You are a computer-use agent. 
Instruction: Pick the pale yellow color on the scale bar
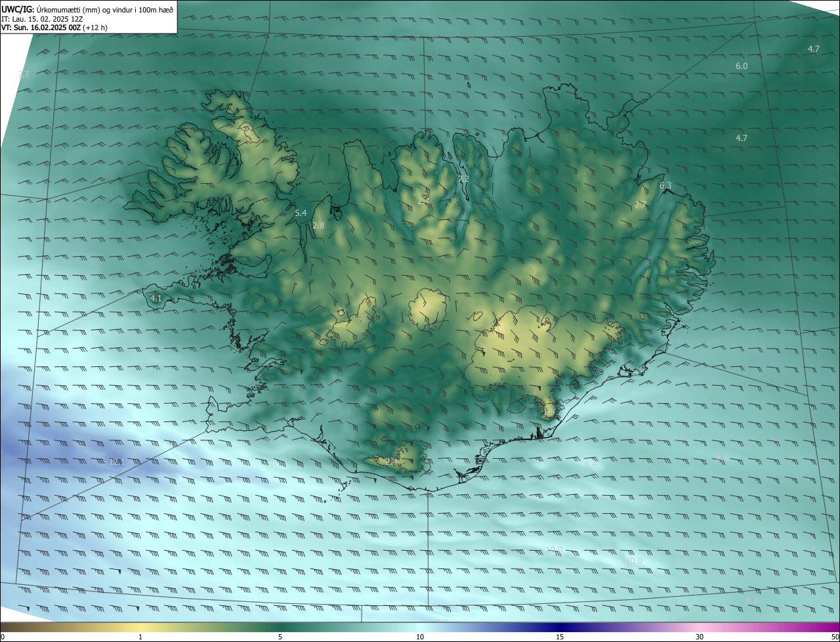coord(140,627)
